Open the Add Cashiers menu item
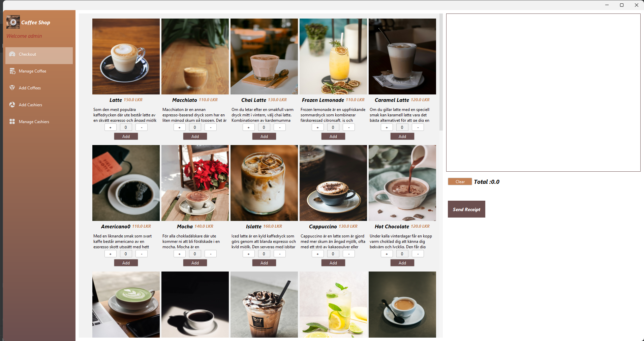Viewport: 644px width, 341px height. click(x=39, y=105)
